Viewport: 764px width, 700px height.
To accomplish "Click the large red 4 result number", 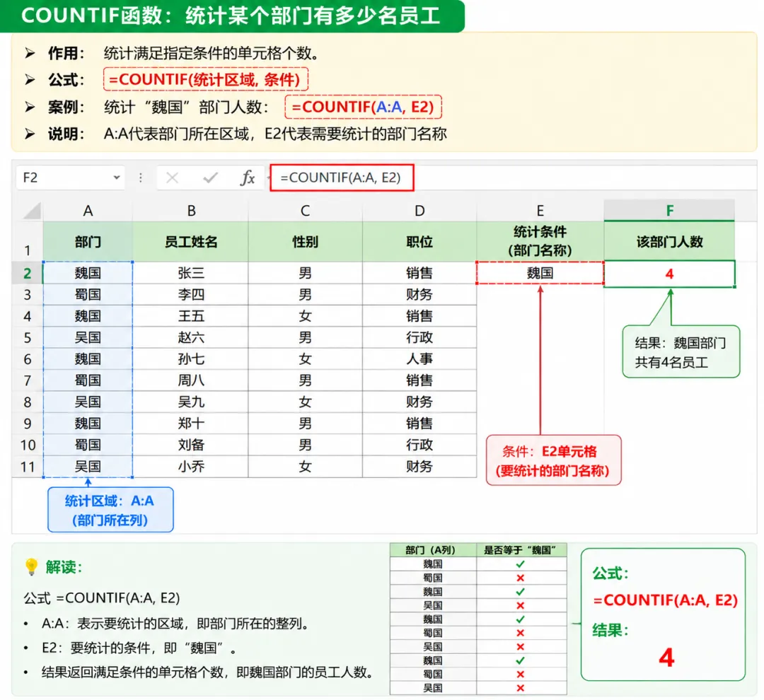I will tap(666, 658).
